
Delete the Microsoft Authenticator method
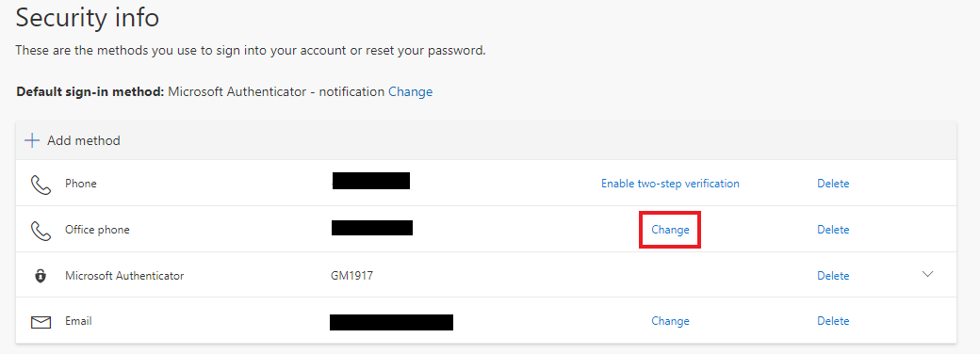click(x=833, y=275)
